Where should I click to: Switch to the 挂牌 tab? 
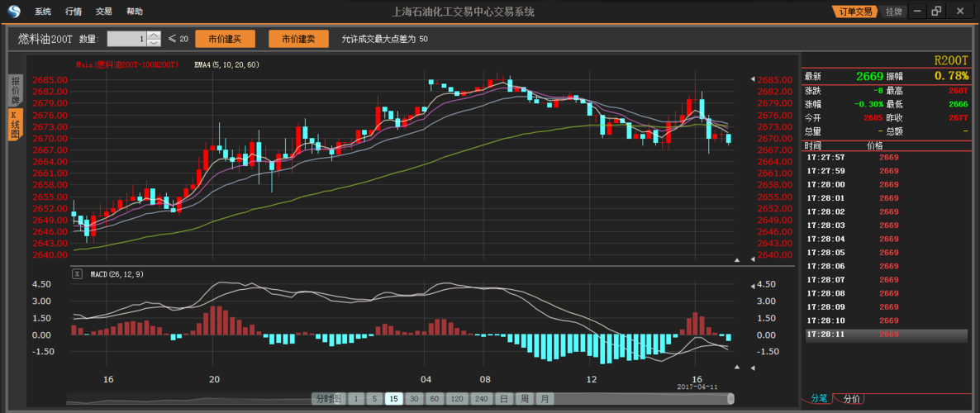(894, 12)
